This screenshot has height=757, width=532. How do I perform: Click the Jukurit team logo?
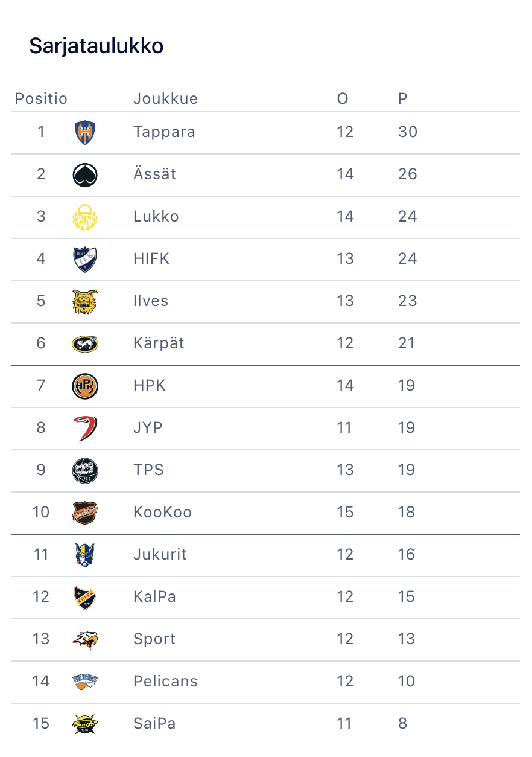coord(85,555)
